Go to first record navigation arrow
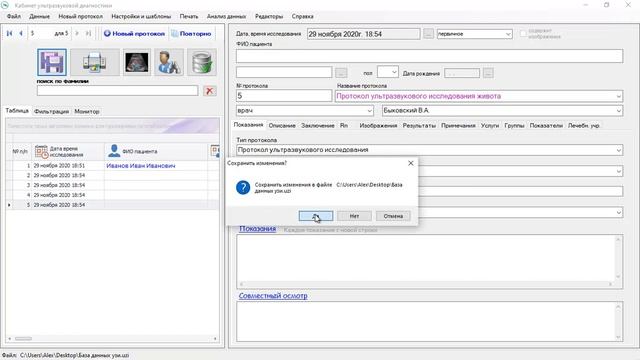This screenshot has height=360, width=640. 9,33
